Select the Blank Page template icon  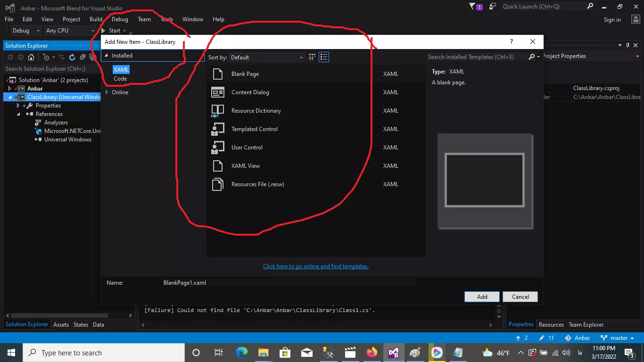(217, 74)
